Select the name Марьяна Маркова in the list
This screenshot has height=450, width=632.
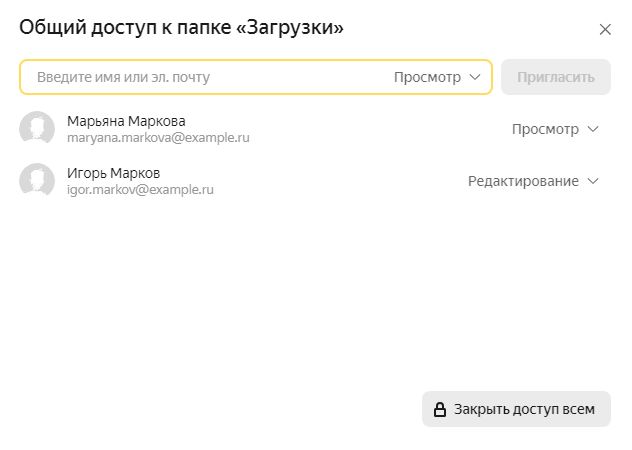126,121
